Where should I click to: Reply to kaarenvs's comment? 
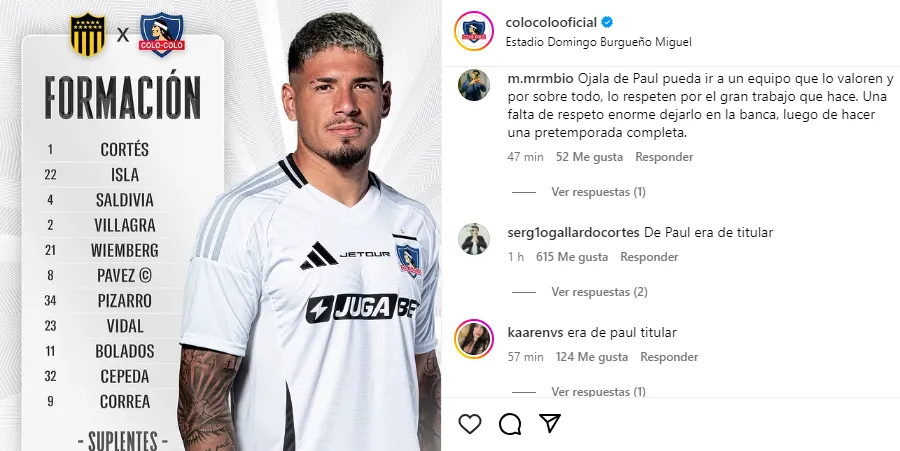point(669,357)
